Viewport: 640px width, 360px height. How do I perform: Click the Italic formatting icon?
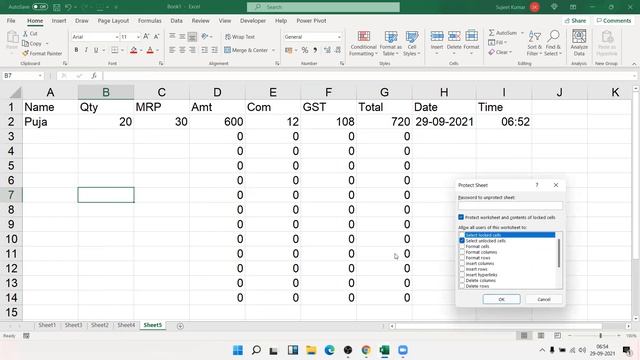pos(86,50)
